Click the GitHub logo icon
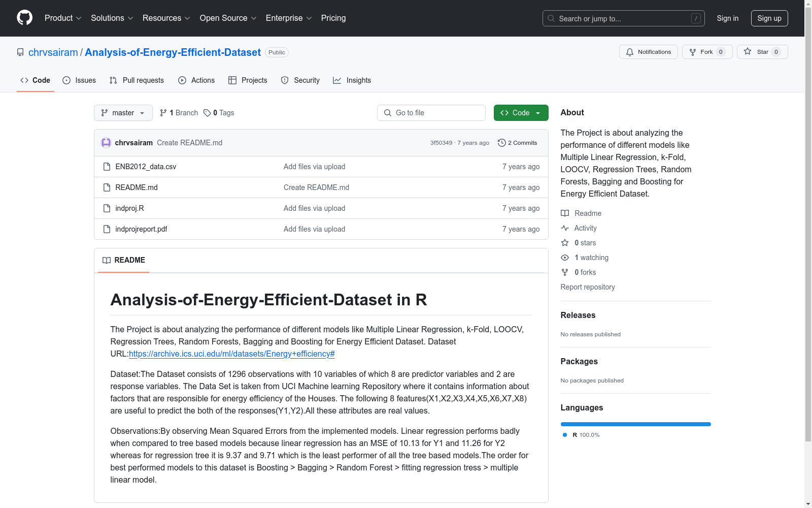Viewport: 812px width, 508px height. click(x=24, y=18)
